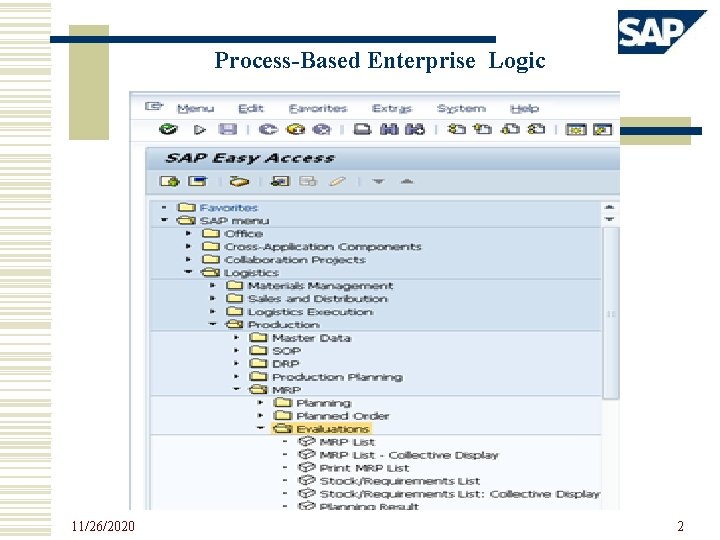
Task: Open the System menu
Action: pos(461,109)
